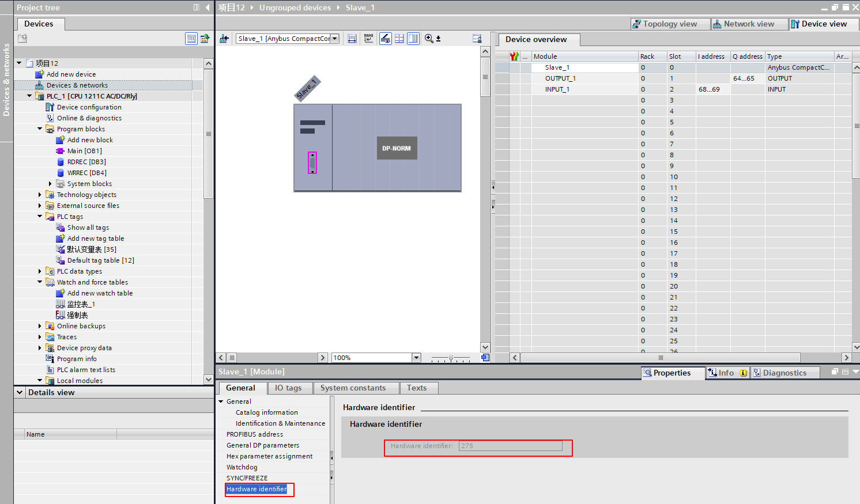Open Add new device in project tree
The height and width of the screenshot is (504, 860).
(x=71, y=74)
